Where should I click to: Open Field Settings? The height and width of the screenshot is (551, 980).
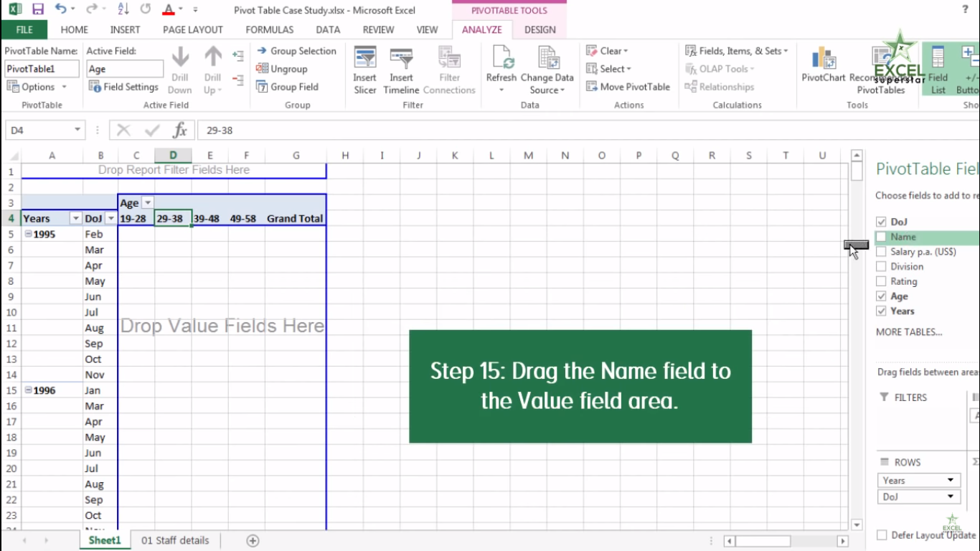pyautogui.click(x=123, y=87)
